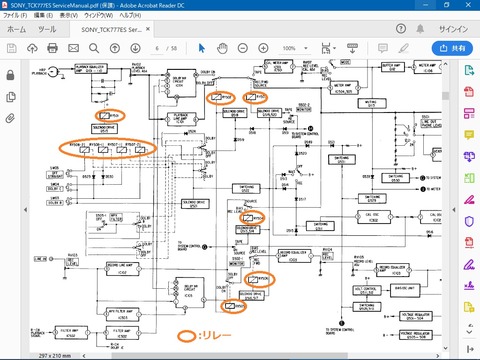Switch to the ツール tab
Image resolution: width=480 pixels, height=360 pixels.
(x=47, y=29)
